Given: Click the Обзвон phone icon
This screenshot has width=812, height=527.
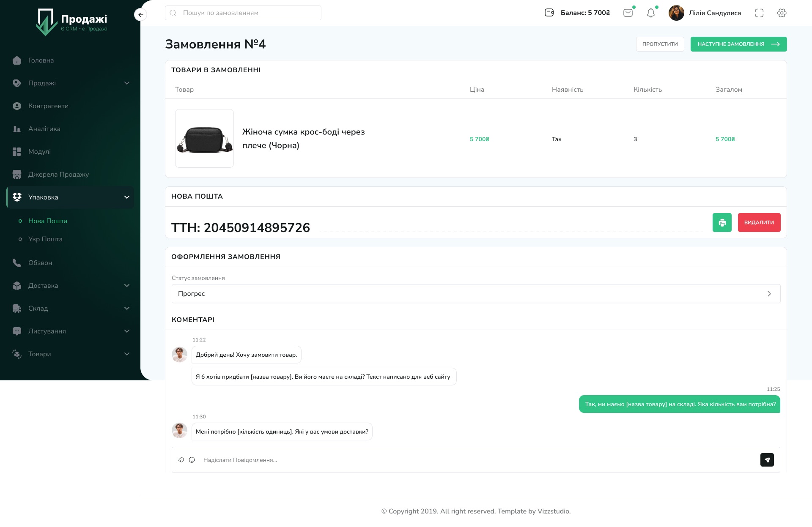Looking at the screenshot, I should click(17, 263).
